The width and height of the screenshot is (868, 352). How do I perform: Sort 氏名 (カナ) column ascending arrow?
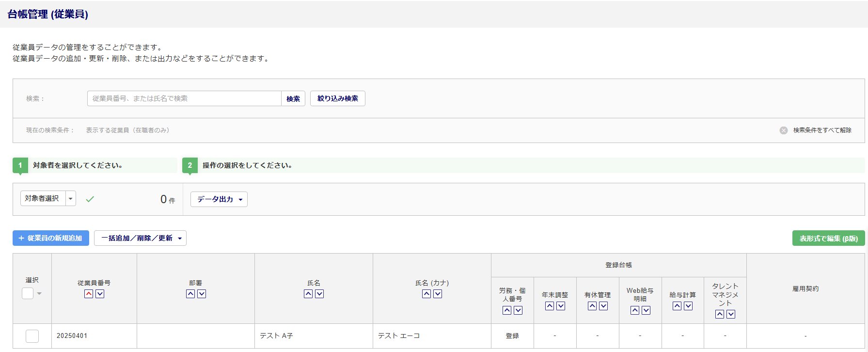(426, 294)
